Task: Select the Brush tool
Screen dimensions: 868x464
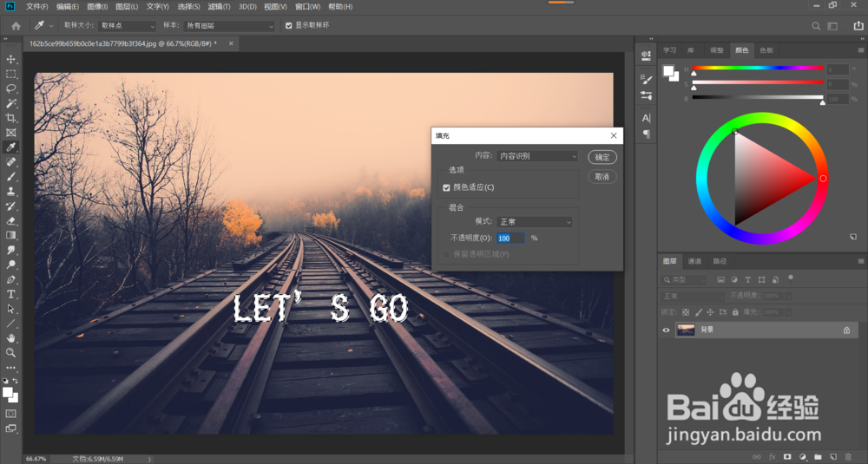Action: [x=10, y=177]
